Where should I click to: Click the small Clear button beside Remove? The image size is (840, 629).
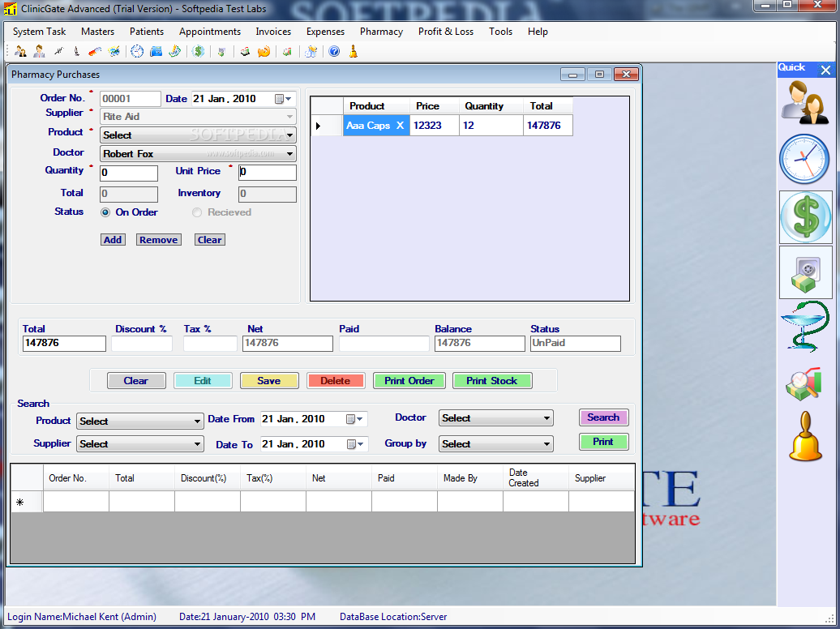209,239
